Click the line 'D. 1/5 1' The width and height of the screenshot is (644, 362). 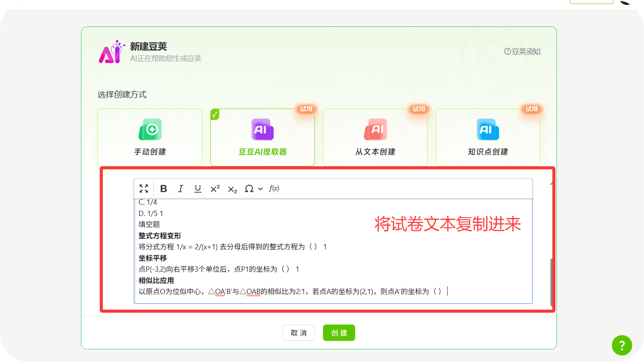[x=151, y=214]
